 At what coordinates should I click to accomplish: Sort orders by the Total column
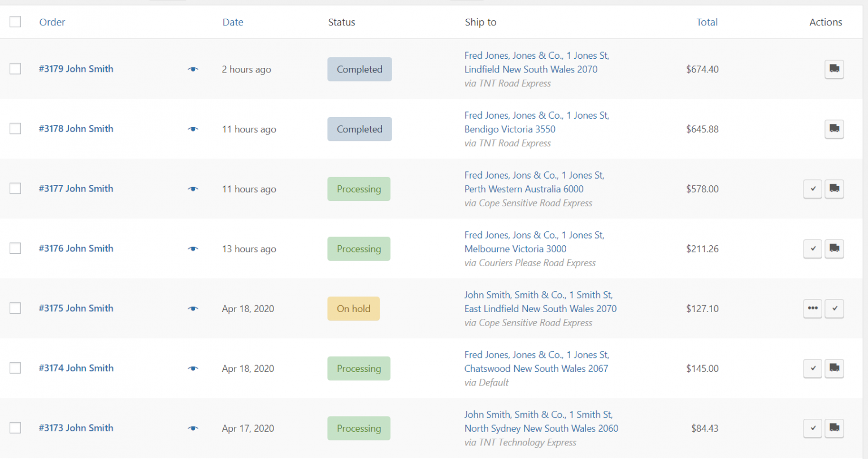point(707,22)
